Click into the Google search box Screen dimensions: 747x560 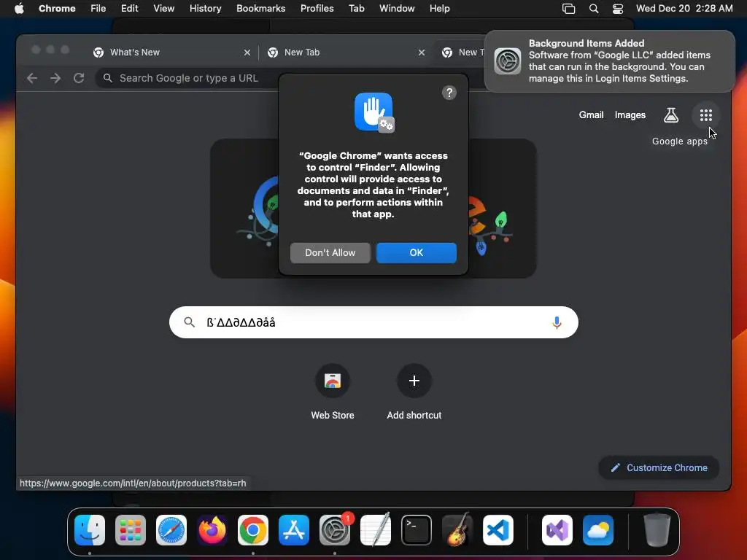[x=373, y=322]
